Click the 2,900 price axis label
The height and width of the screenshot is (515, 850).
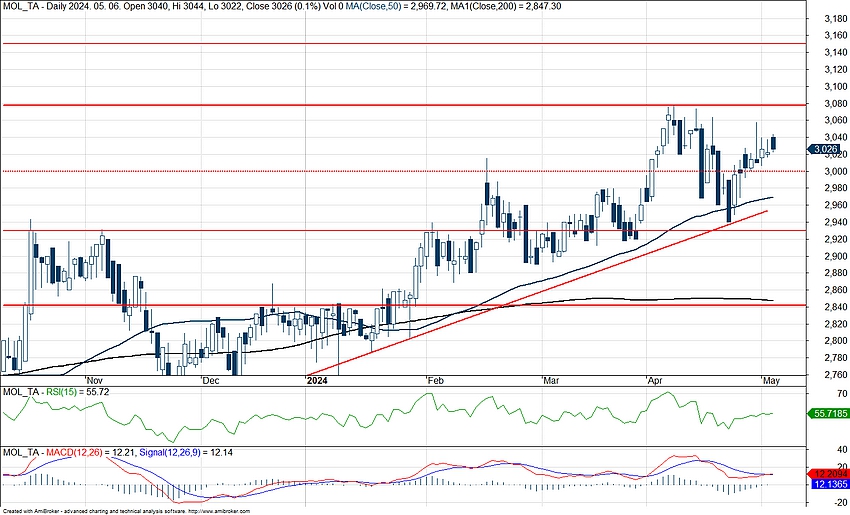pos(835,256)
